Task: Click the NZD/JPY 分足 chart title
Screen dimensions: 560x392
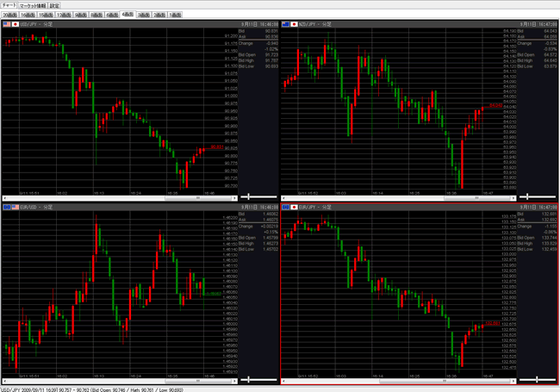Action: coord(315,24)
